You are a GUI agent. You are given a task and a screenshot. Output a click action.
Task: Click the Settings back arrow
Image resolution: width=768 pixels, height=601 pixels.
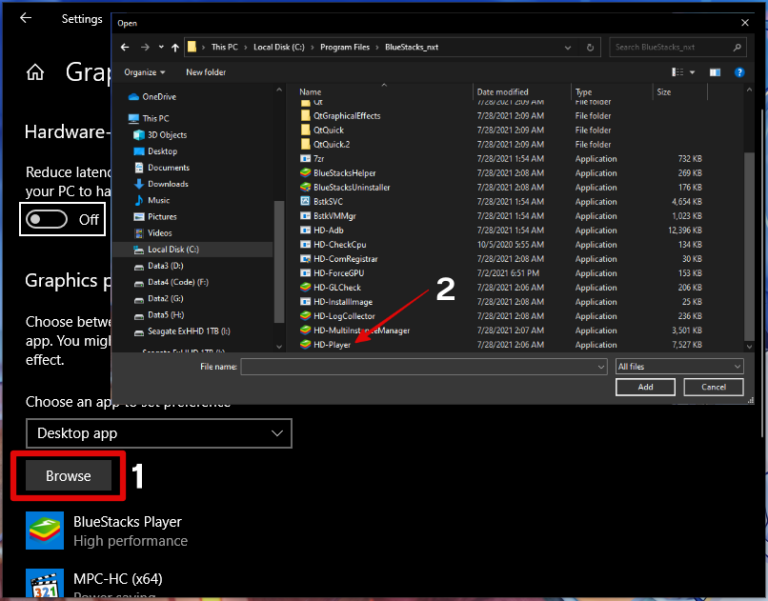point(25,18)
